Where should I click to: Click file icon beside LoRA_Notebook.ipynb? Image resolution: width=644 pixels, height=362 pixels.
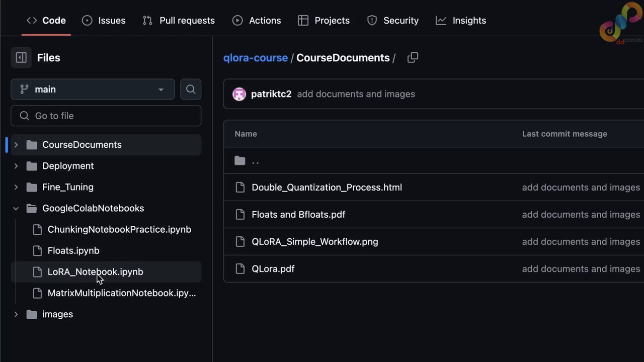37,271
